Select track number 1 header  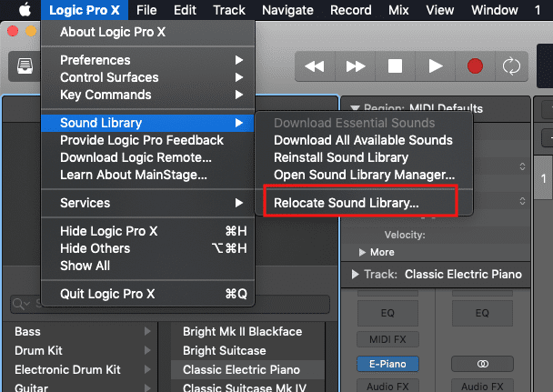[544, 178]
